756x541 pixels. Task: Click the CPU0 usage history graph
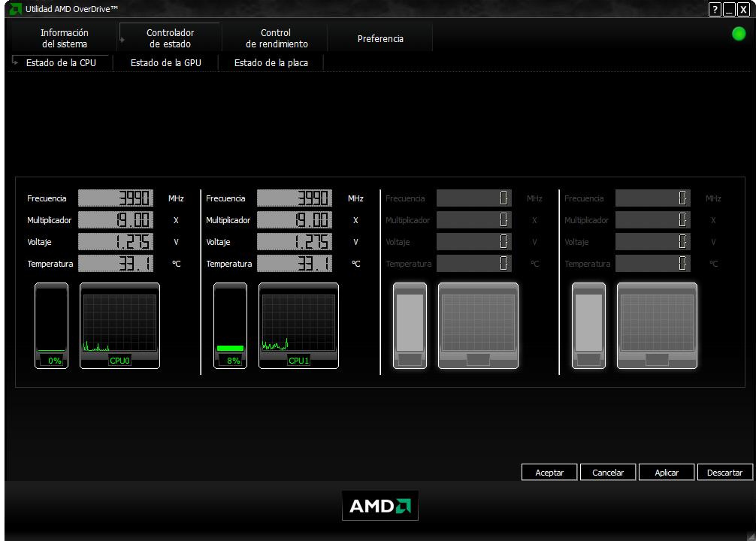(119, 323)
